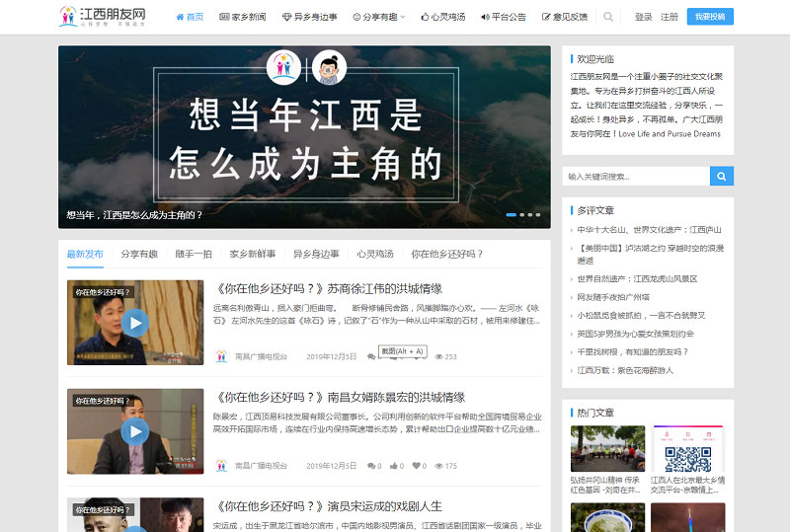
Task: Go to 平台公告 in the navigation bar
Action: point(504,17)
